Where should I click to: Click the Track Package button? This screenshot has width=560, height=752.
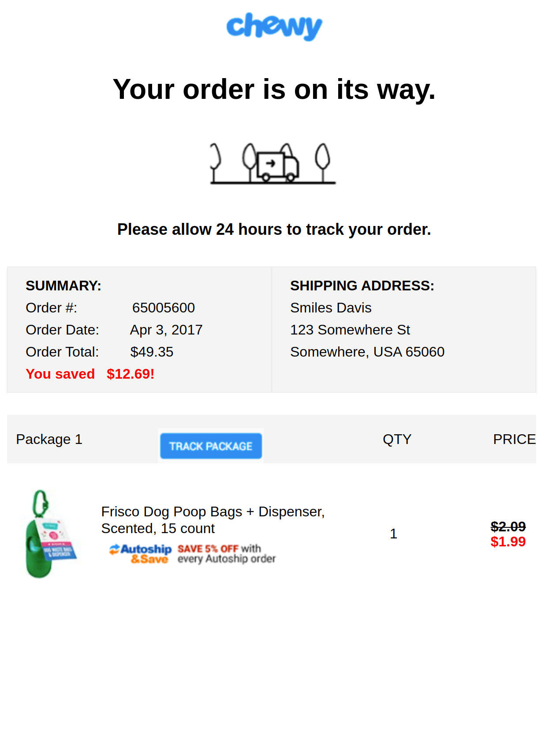click(211, 446)
